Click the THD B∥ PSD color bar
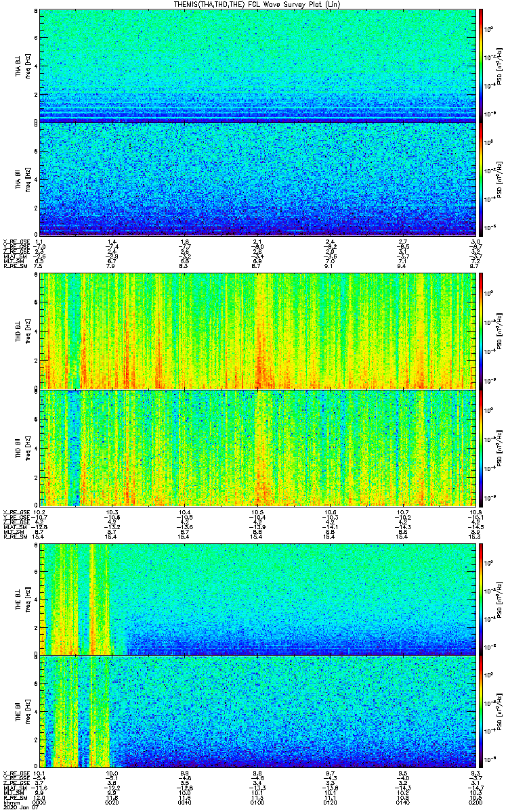 pyautogui.click(x=482, y=447)
